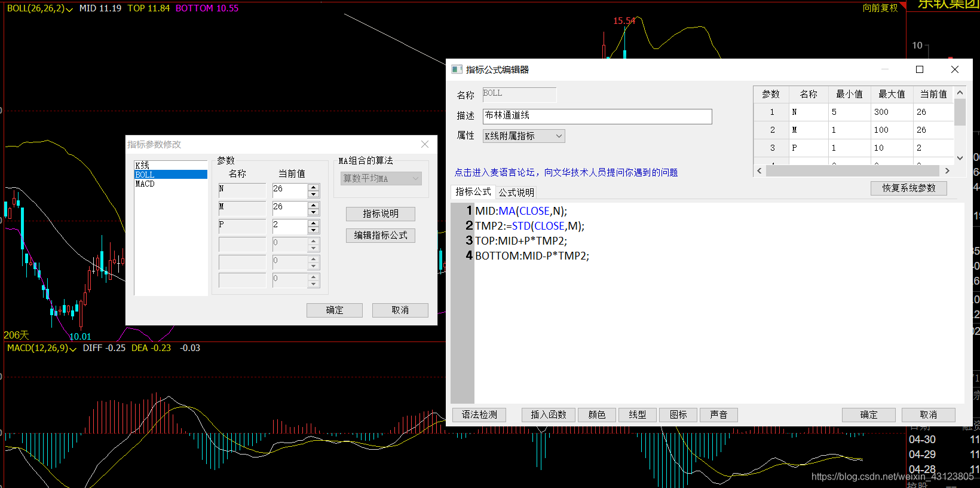Click the 指标说明 button
This screenshot has height=488, width=980.
[x=381, y=213]
